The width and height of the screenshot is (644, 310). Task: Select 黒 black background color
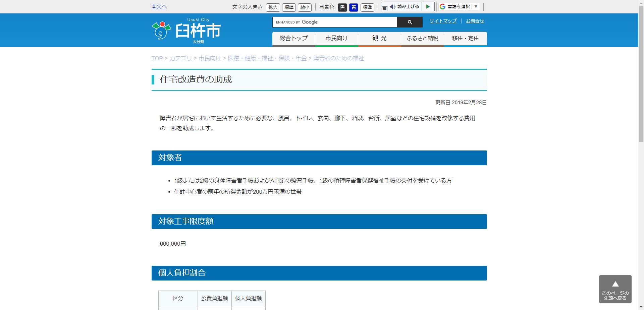coord(342,7)
